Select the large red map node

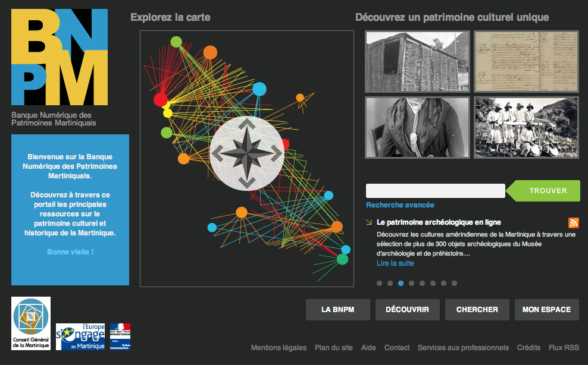161,100
